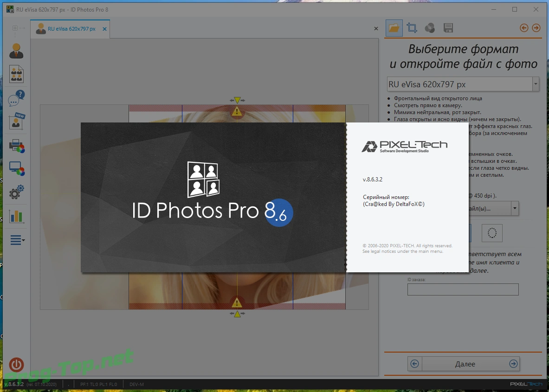Image resolution: width=549 pixels, height=392 pixels.
Task: Click the top warning sign on photo
Action: (x=237, y=112)
